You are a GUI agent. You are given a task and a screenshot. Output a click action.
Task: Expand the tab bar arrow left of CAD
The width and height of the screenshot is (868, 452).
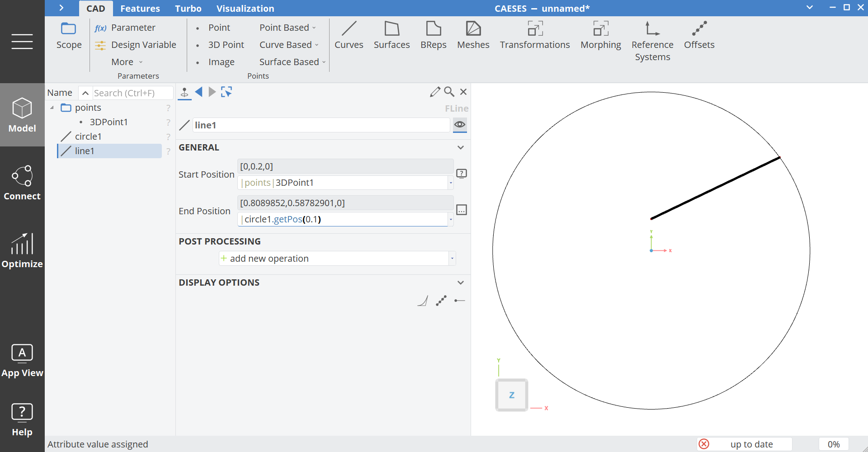coord(61,8)
